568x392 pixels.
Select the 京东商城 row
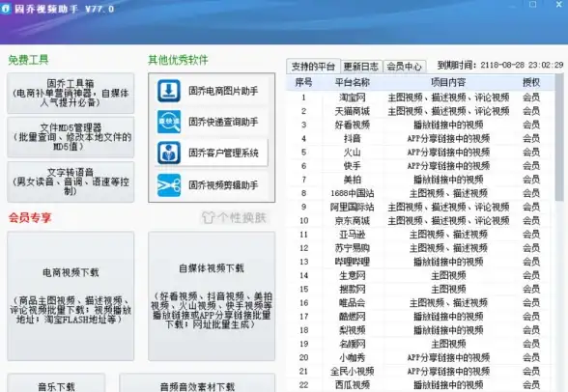[420, 220]
